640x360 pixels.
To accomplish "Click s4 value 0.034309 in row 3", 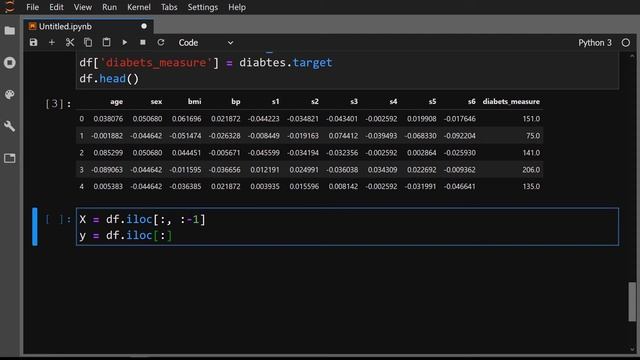I will pos(382,170).
